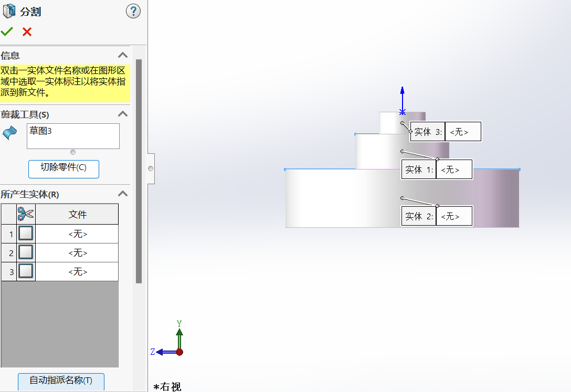Click the 自动指派名称(T) button
This screenshot has width=571, height=392.
(61, 381)
